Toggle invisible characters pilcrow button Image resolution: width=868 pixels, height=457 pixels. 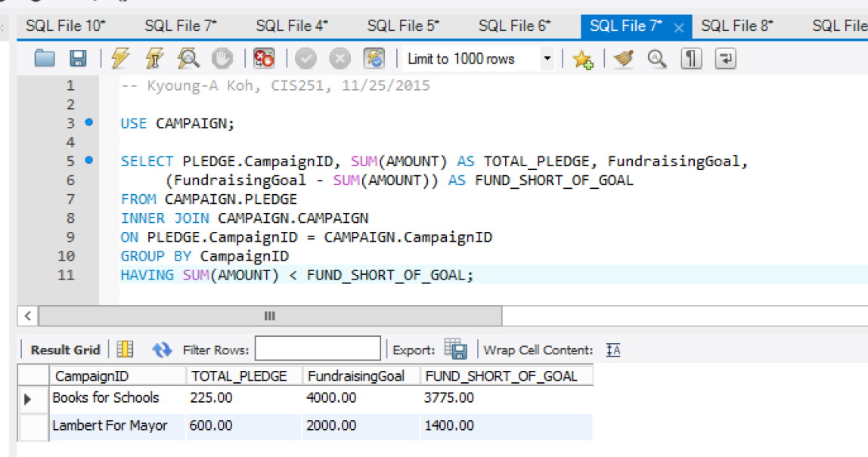[x=691, y=58]
